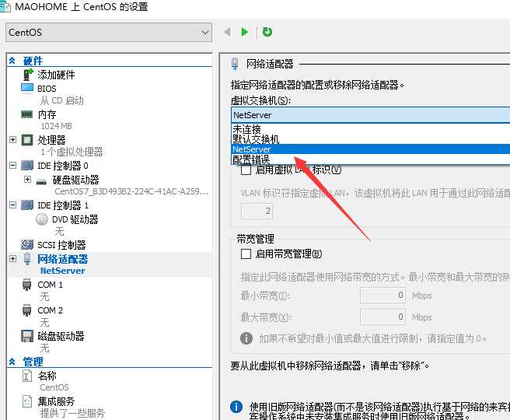Click the window title bar icon
Viewport: 510px width, 420px height.
tap(5, 6)
